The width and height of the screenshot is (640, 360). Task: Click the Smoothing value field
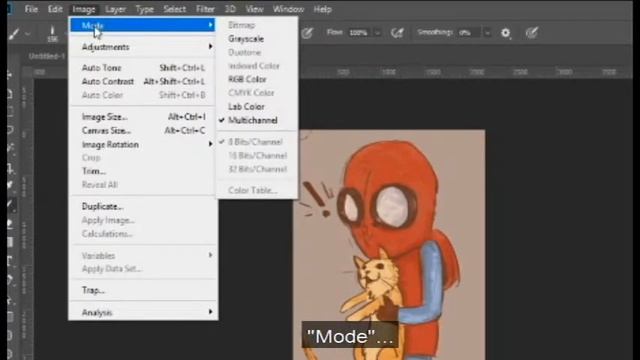(469, 33)
